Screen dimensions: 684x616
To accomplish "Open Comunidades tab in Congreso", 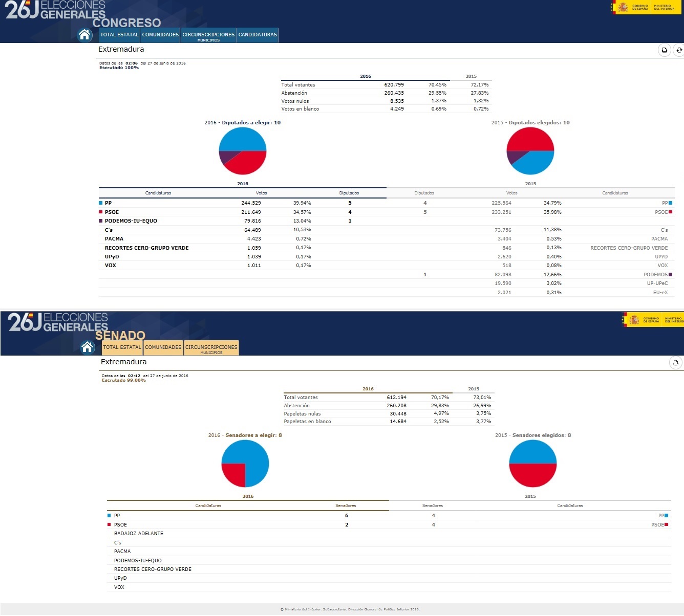I will 160,35.
